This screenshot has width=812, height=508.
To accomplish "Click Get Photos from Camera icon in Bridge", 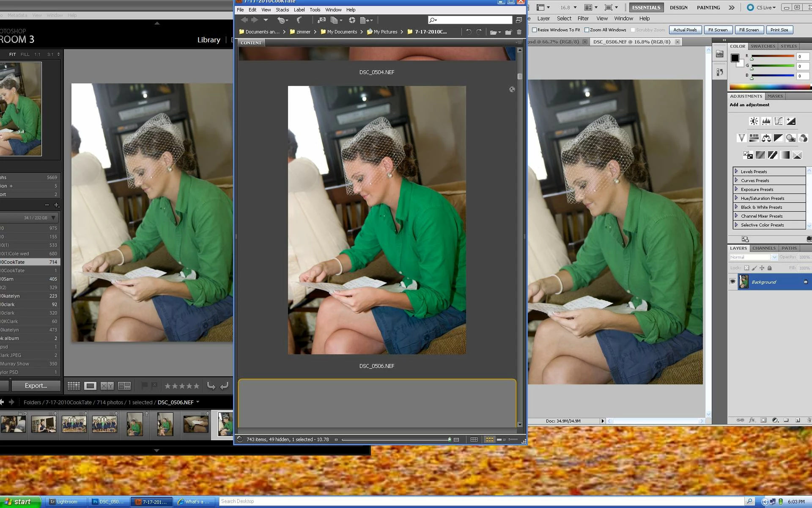I will pos(321,20).
